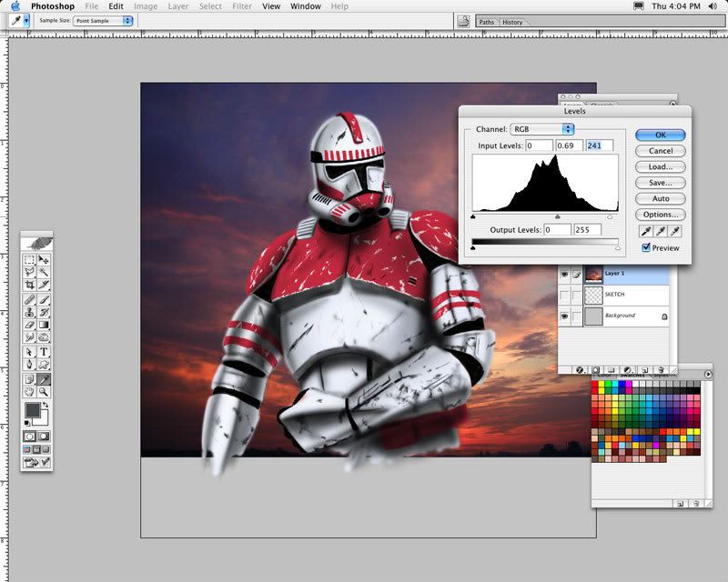Show the SKETCH layer visibility box
The height and width of the screenshot is (582, 728).
tap(564, 295)
